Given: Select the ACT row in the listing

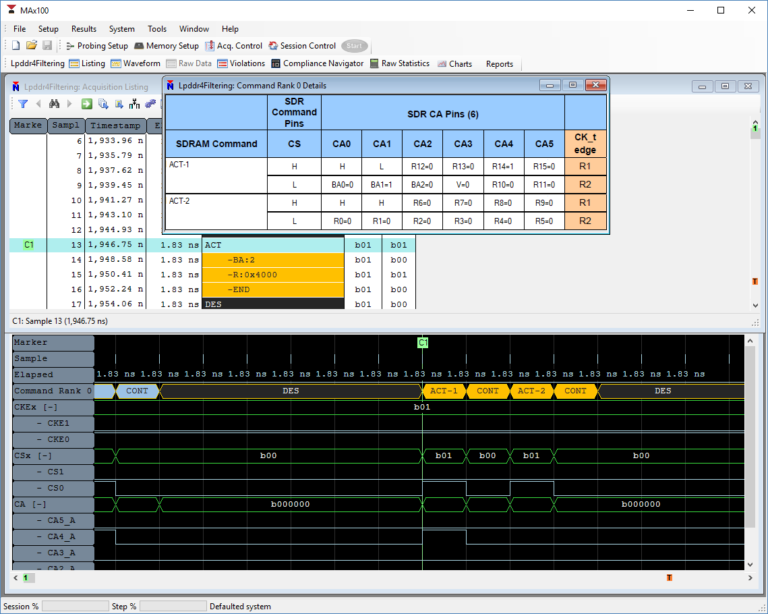Looking at the screenshot, I should coord(273,245).
